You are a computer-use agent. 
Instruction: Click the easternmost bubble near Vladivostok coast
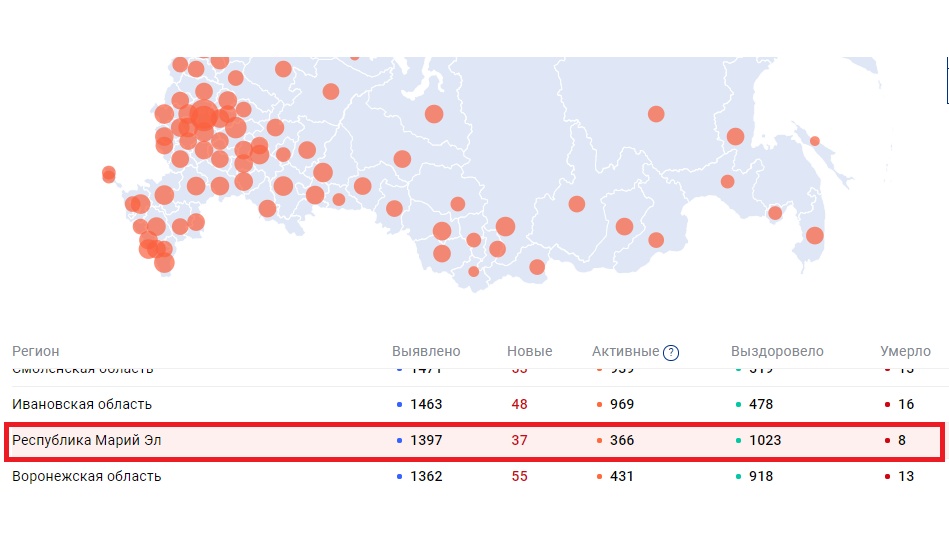click(815, 236)
